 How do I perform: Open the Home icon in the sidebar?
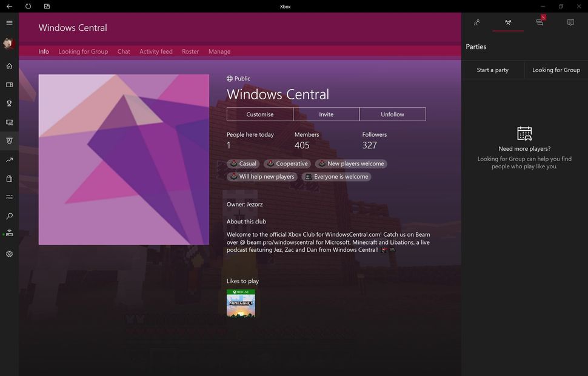8,66
